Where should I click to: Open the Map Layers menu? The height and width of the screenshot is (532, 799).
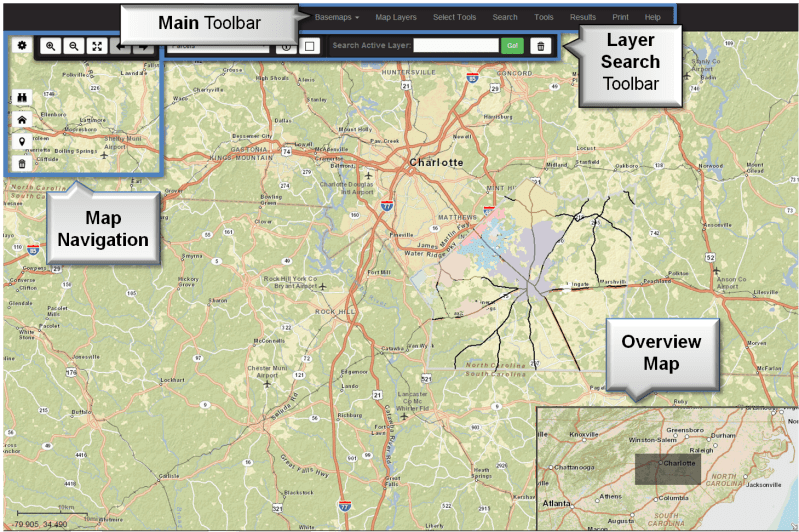396,17
